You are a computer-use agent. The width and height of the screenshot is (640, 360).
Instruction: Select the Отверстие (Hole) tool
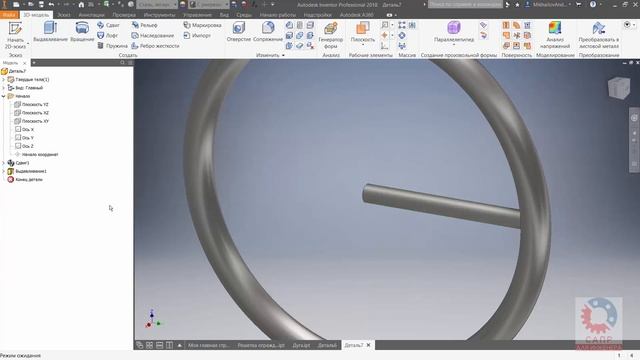pyautogui.click(x=239, y=32)
